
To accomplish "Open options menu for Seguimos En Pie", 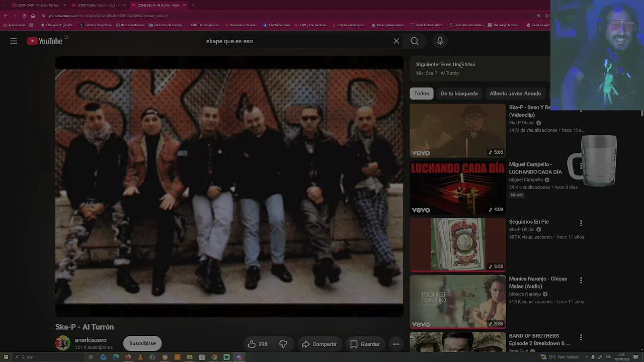I will (x=581, y=223).
